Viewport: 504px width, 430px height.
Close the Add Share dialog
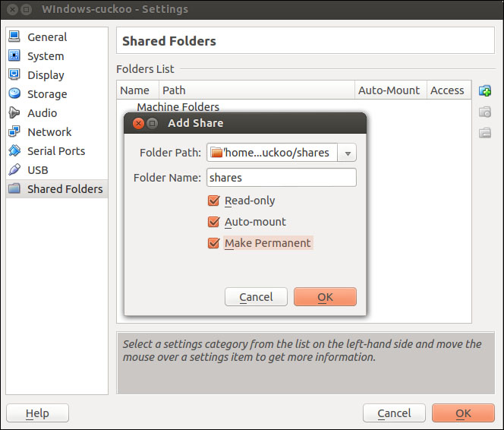click(x=138, y=123)
